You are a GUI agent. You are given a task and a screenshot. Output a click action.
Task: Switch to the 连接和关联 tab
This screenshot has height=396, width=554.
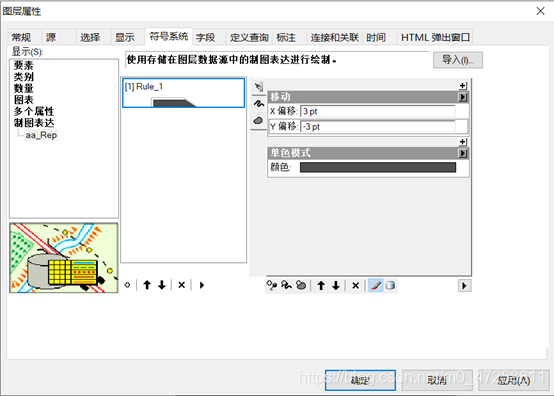point(335,37)
